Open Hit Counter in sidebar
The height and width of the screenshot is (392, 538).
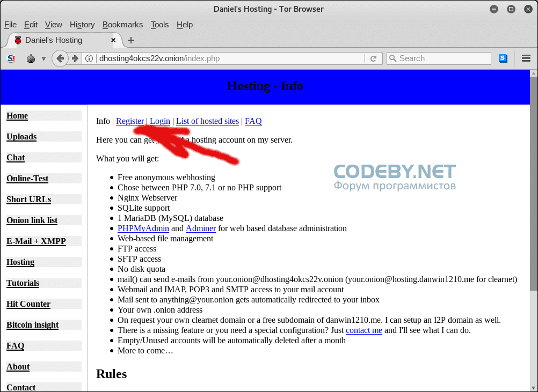[x=28, y=304]
